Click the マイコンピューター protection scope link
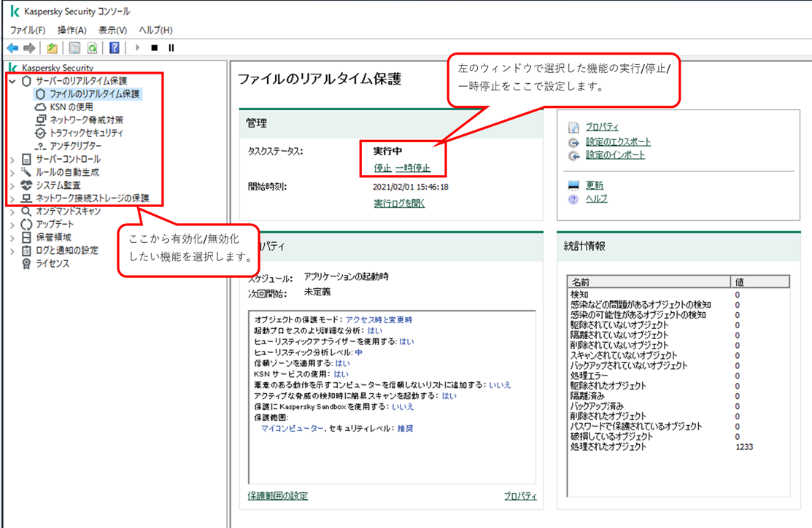The height and width of the screenshot is (528, 812). pyautogui.click(x=293, y=428)
